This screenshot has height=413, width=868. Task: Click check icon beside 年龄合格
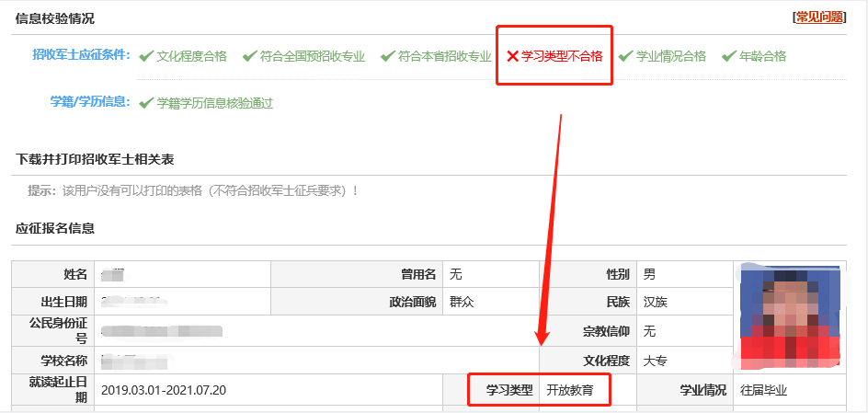[x=729, y=56]
